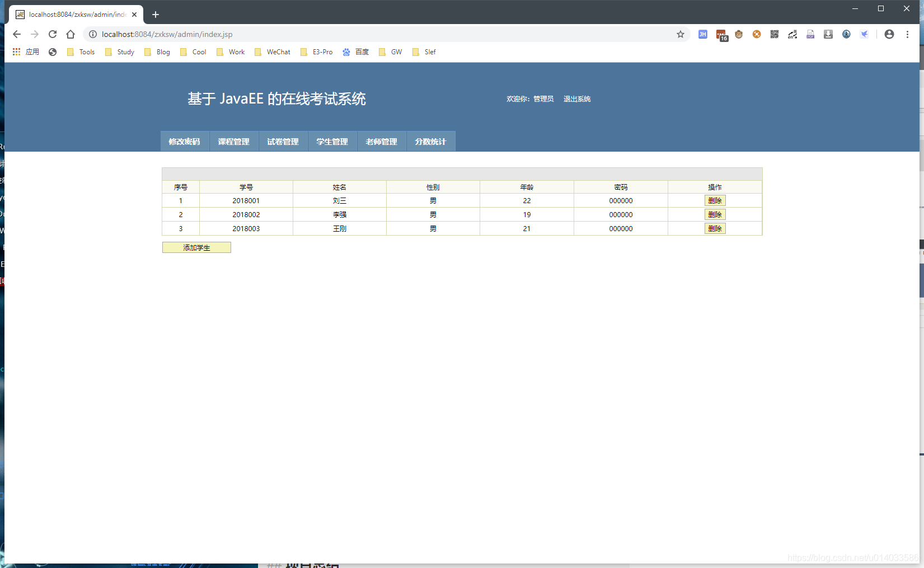The image size is (924, 568).
Task: Open the 课程管理 menu tab
Action: 234,142
